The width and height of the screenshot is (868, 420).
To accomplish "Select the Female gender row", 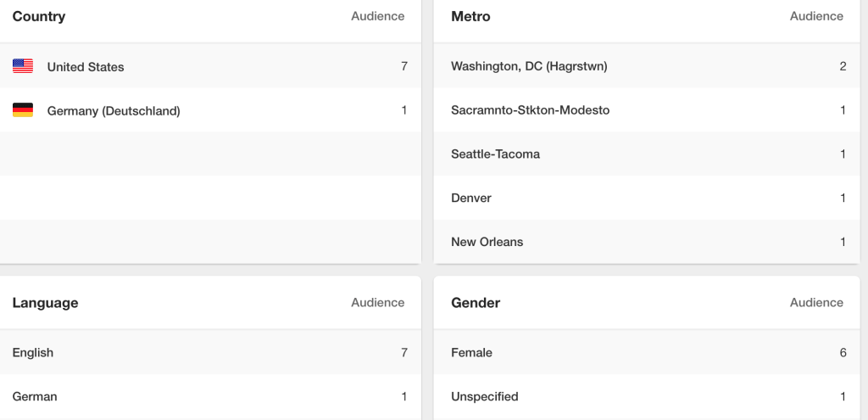I will (x=647, y=352).
